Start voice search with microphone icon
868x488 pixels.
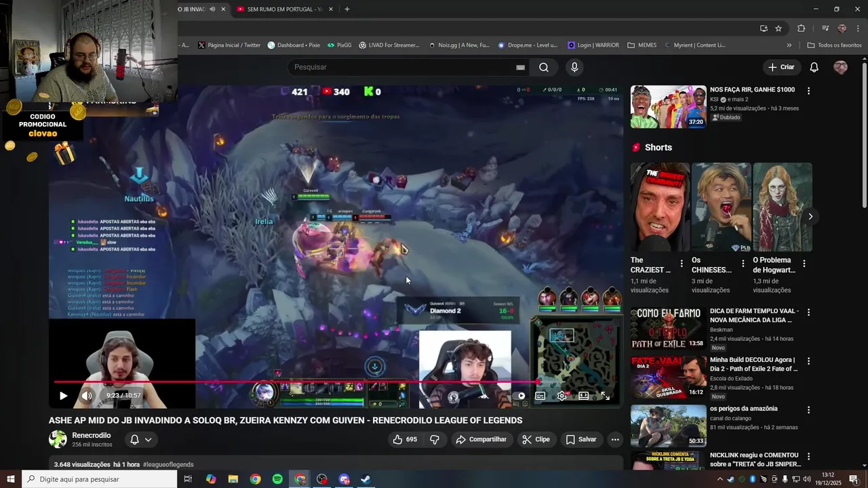[574, 67]
